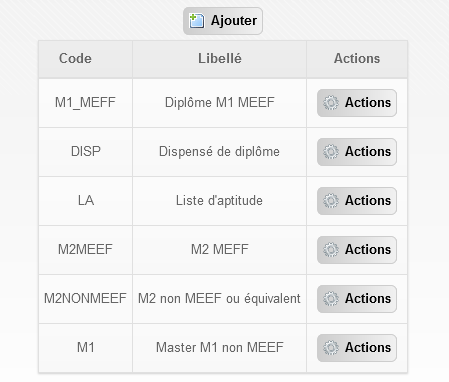Click gear icon in M1 row
449x382 pixels.
point(331,348)
